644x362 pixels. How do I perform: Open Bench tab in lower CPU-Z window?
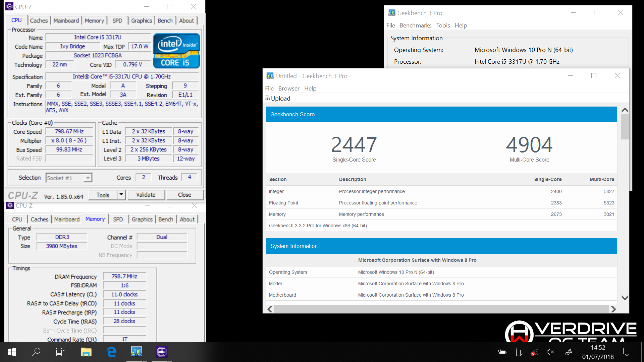click(x=166, y=219)
